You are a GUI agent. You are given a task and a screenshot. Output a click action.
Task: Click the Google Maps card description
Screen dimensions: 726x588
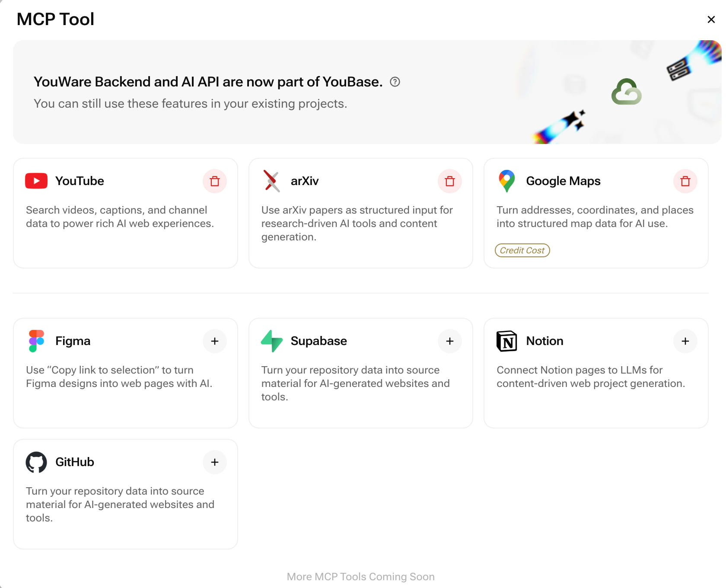click(595, 217)
